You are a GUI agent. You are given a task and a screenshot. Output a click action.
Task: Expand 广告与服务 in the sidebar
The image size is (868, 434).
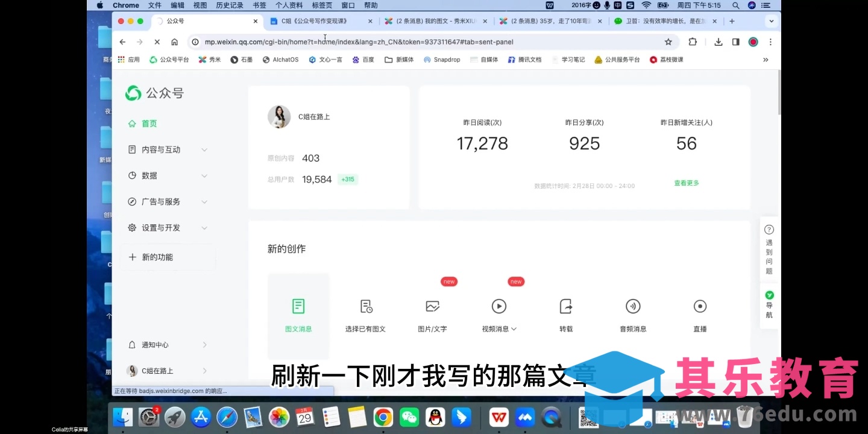coord(168,202)
